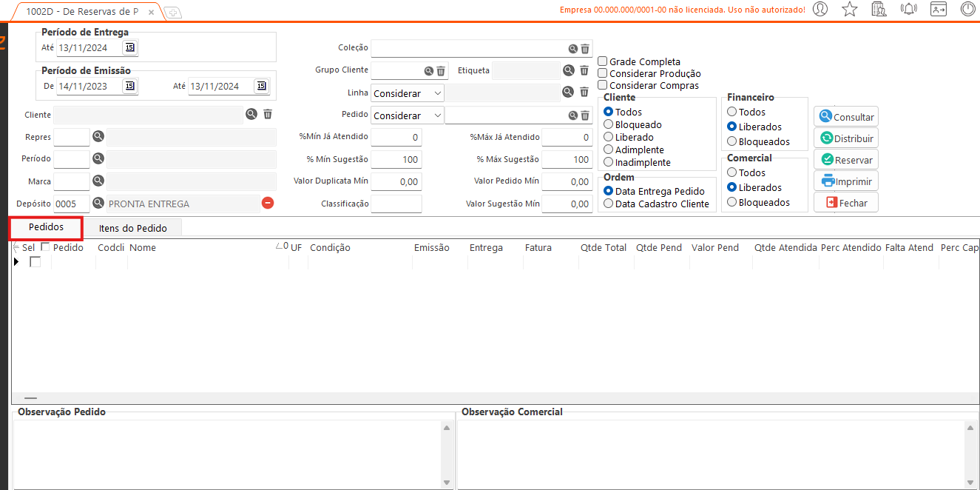980x490 pixels.
Task: Select the Bloqueado radio in Cliente group
Action: [x=609, y=124]
